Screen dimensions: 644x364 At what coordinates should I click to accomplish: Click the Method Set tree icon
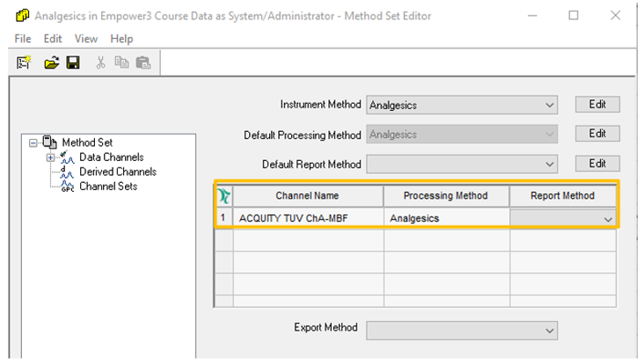[49, 142]
